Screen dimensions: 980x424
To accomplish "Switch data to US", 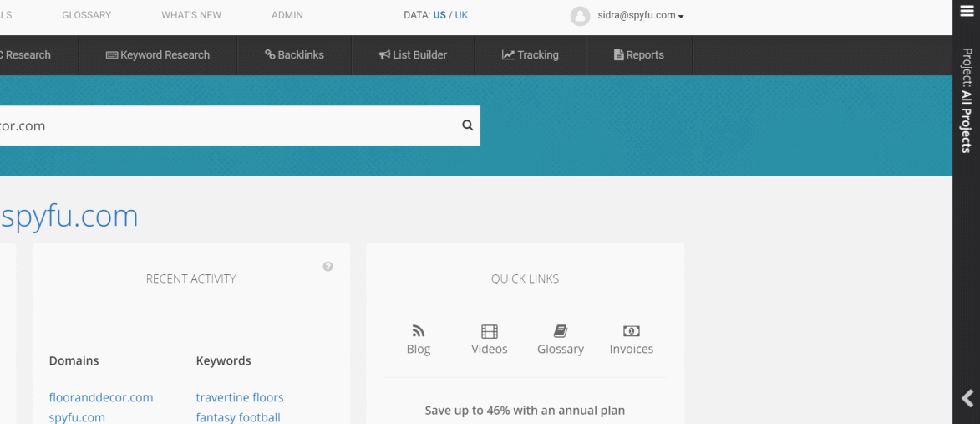I will click(x=439, y=15).
